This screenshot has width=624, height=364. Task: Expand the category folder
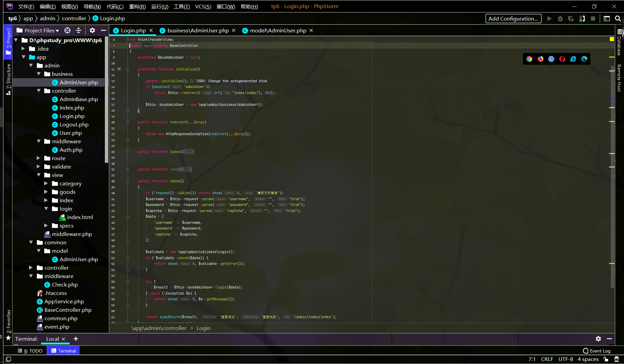[x=46, y=183]
